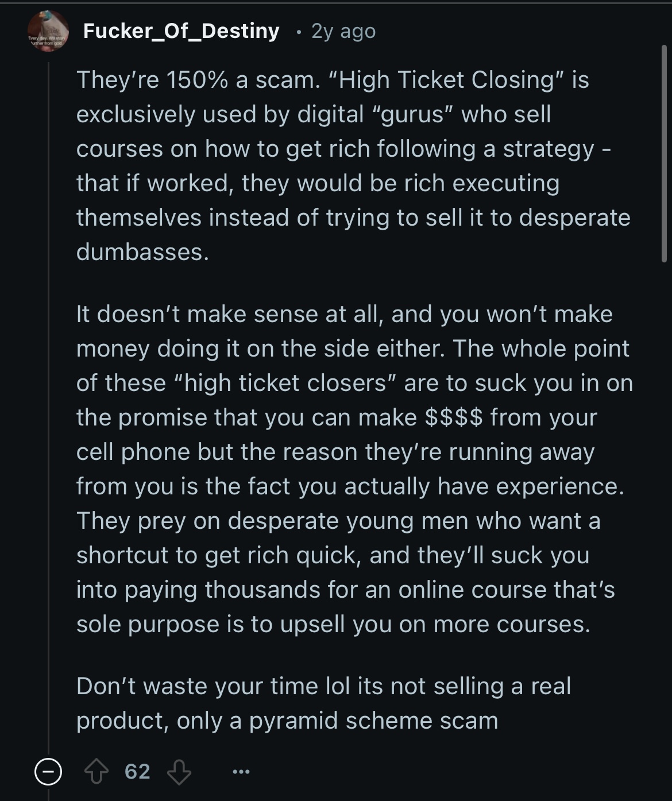Image resolution: width=672 pixels, height=801 pixels.
Task: Open the commenter's avatar picture
Action: (48, 31)
